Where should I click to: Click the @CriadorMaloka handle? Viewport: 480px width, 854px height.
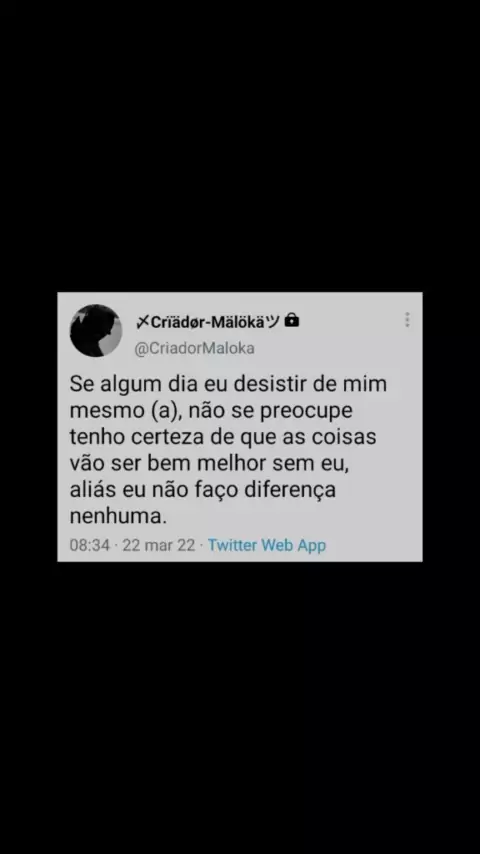194,349
